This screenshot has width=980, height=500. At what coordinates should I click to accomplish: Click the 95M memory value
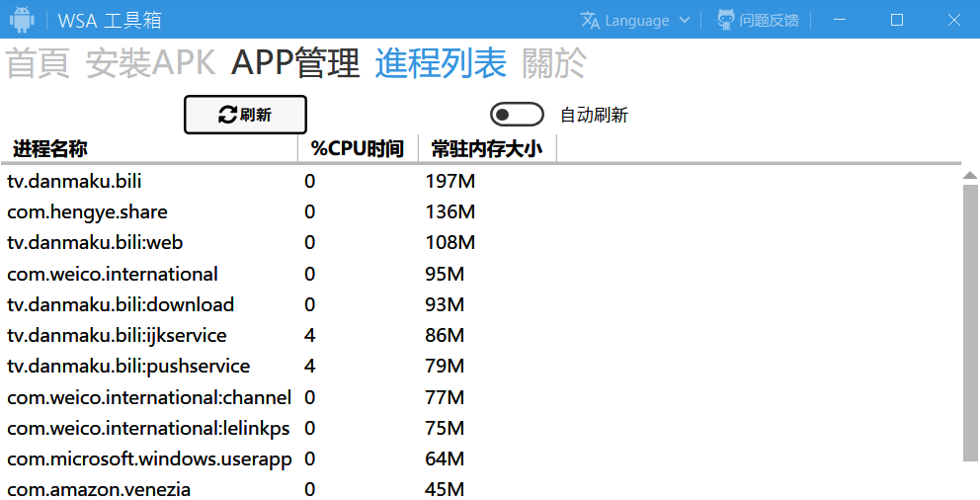coord(445,274)
